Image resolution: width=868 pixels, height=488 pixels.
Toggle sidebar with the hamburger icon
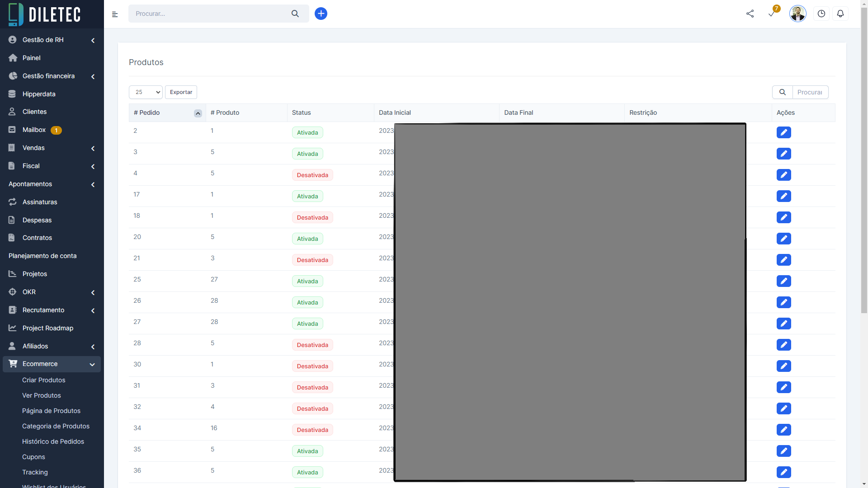click(x=115, y=14)
